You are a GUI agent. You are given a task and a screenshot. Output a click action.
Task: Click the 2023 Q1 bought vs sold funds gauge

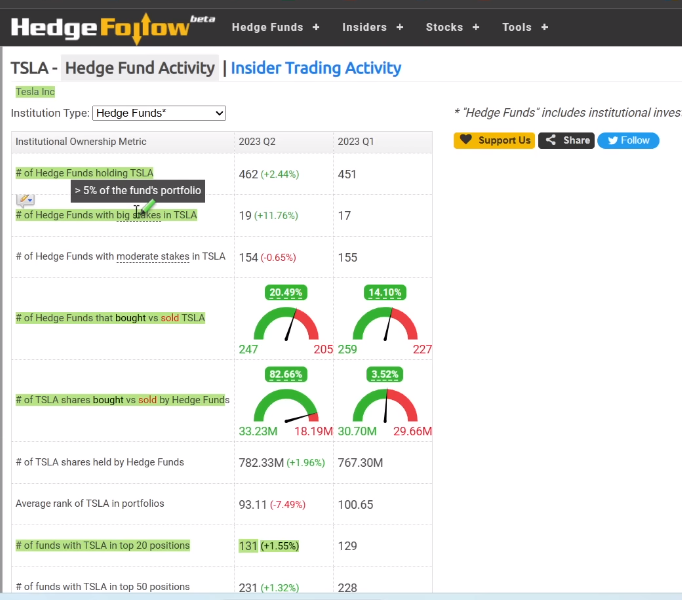pyautogui.click(x=385, y=323)
